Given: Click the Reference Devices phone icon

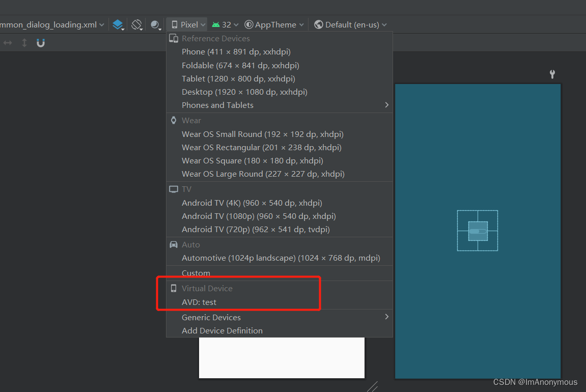Looking at the screenshot, I should click(x=174, y=38).
